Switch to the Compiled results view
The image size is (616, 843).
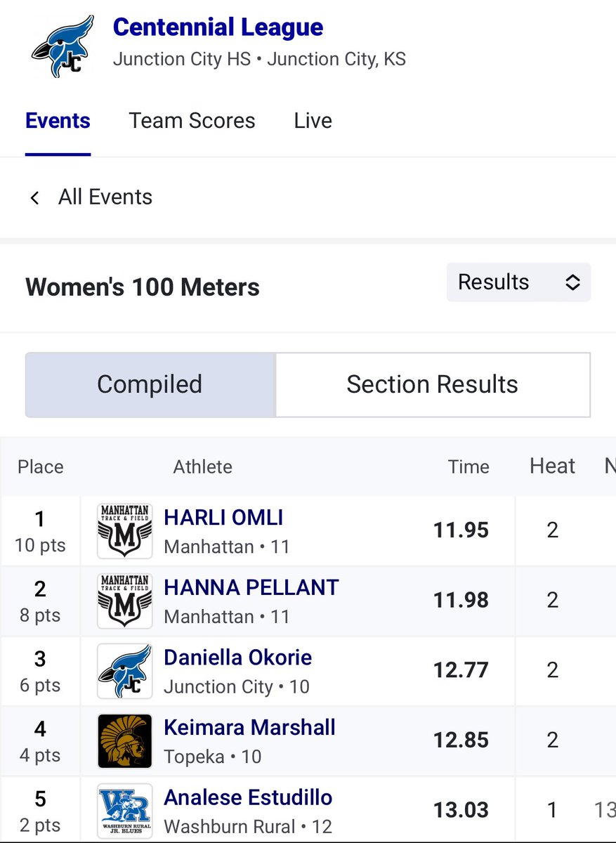click(x=150, y=385)
